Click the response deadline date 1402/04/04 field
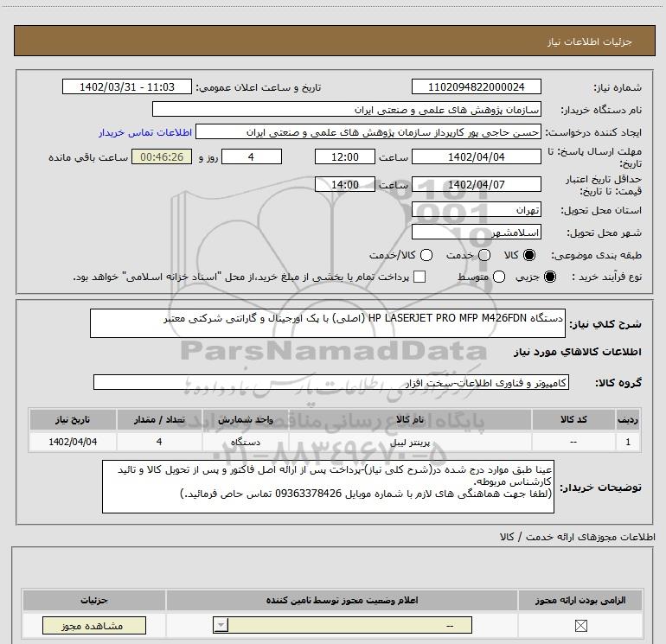Screen dimensions: 666x644 click(476, 156)
